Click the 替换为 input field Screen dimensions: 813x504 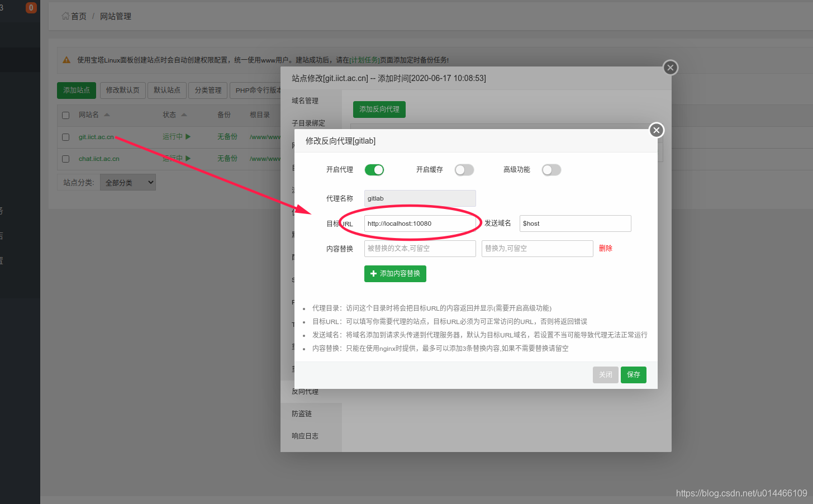click(538, 249)
